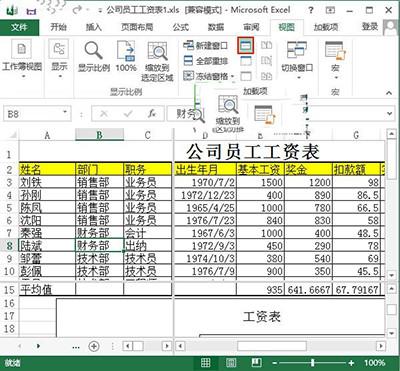Switch to the 数据 (Data) tab
This screenshot has width=400, height=371.
tap(216, 27)
